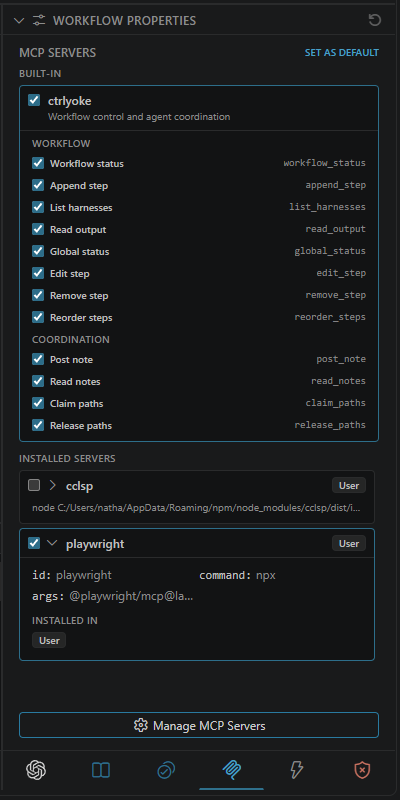
Task: Toggle the Workflow status checkbox
Action: tap(38, 163)
